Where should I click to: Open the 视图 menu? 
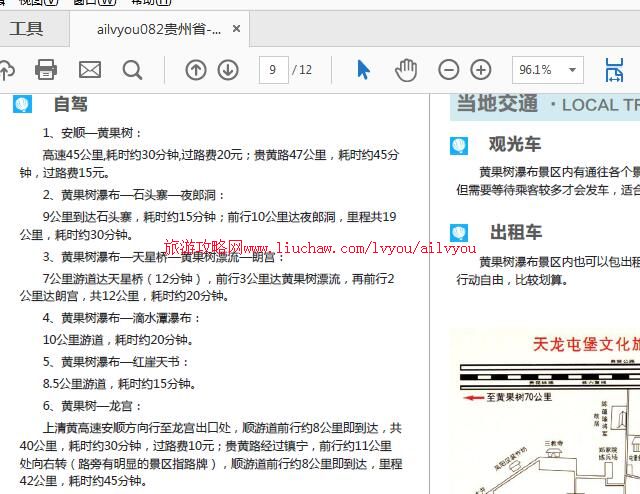pyautogui.click(x=40, y=2)
